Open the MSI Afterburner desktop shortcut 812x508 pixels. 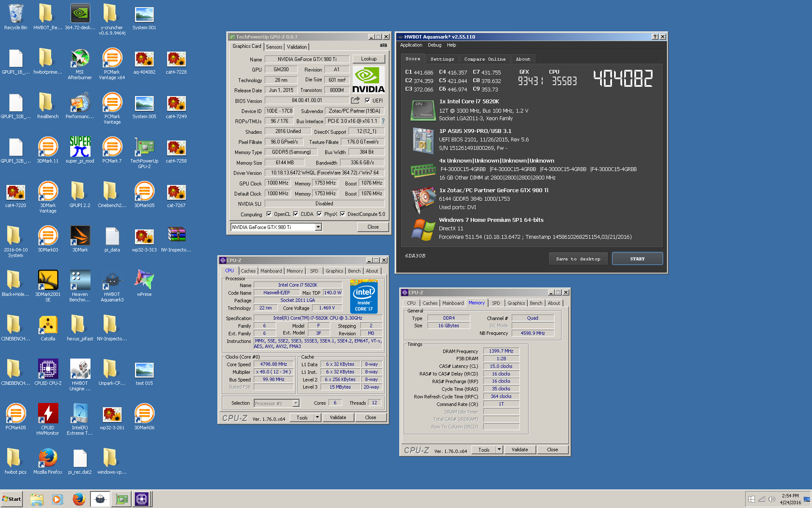click(80, 63)
